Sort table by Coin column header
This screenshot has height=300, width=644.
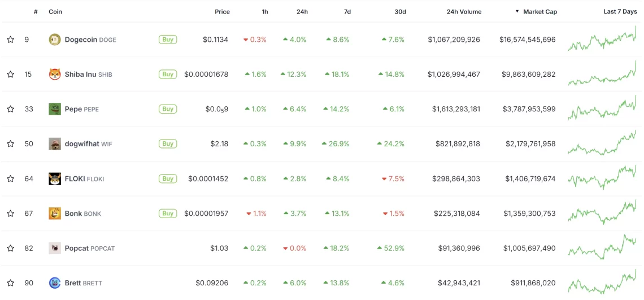point(55,12)
